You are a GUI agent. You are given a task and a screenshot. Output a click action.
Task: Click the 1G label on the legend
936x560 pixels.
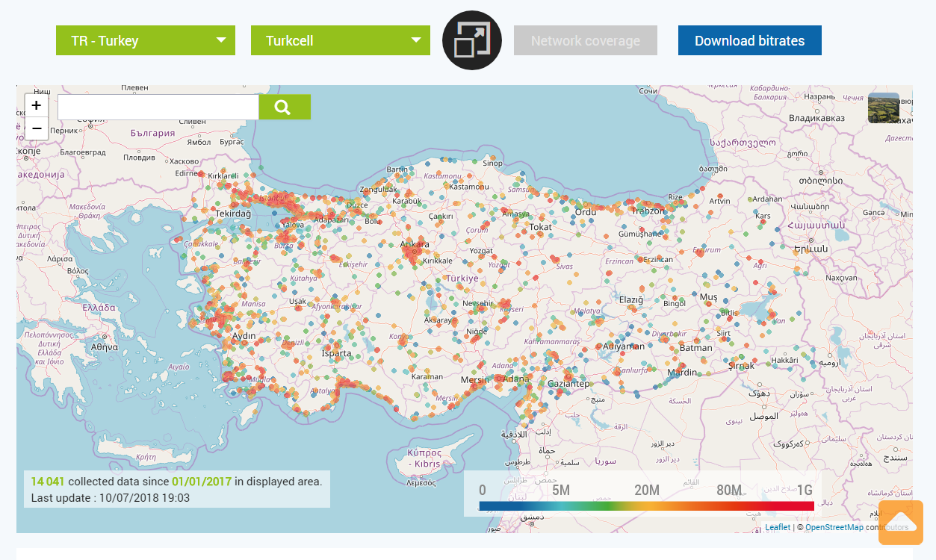[x=805, y=491]
